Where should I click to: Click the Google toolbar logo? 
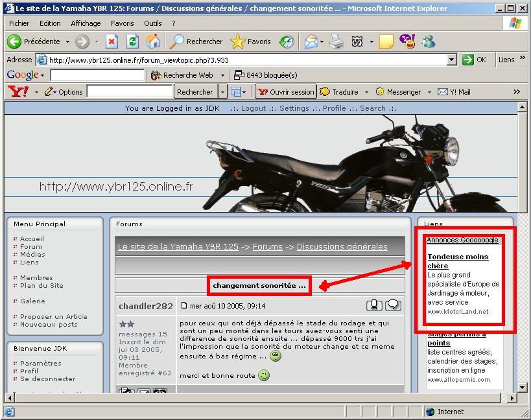tap(23, 75)
